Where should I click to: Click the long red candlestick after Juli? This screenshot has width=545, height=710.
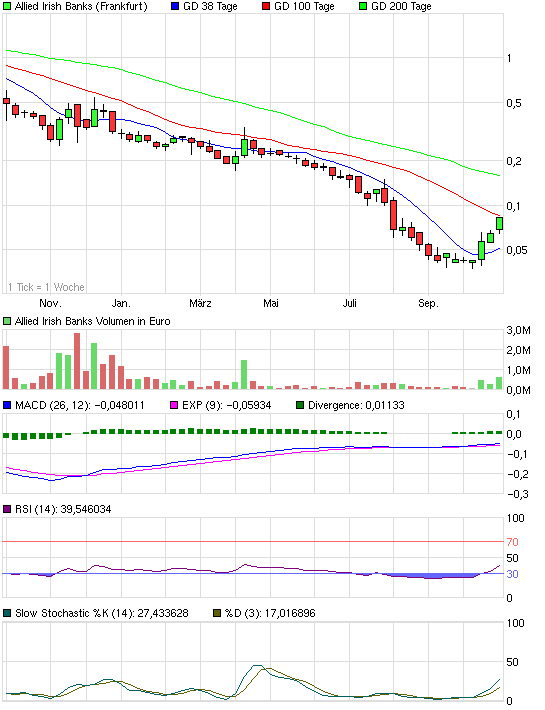pos(393,215)
